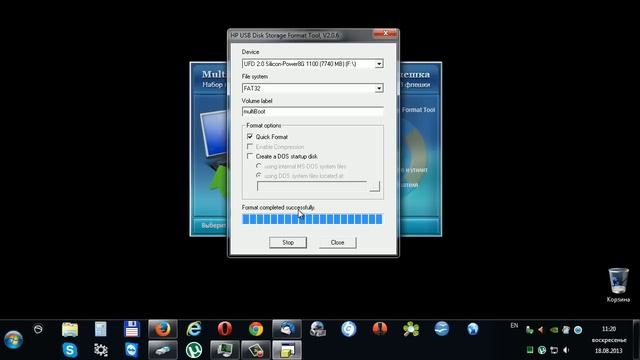Click the blue floppy disk taskbar icon
Viewport: 640px width, 360px height.
131,329
